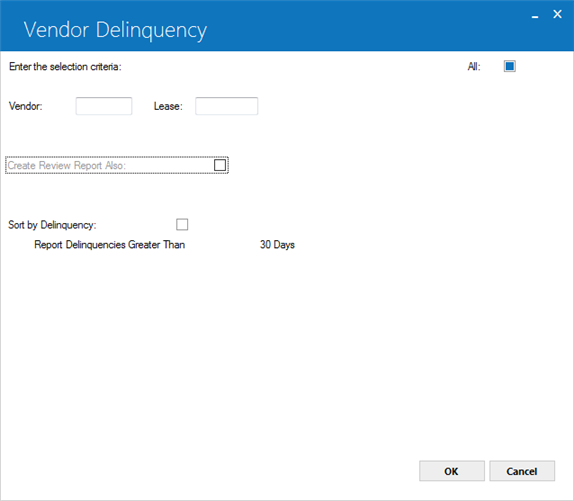Confirm with the OK button
The image size is (574, 501).
[x=452, y=471]
